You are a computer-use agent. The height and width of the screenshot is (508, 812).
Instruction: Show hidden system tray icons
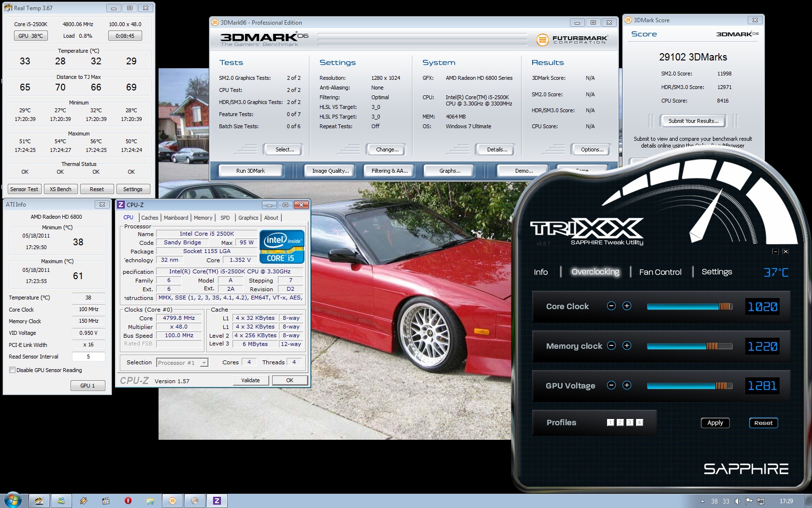tap(702, 501)
